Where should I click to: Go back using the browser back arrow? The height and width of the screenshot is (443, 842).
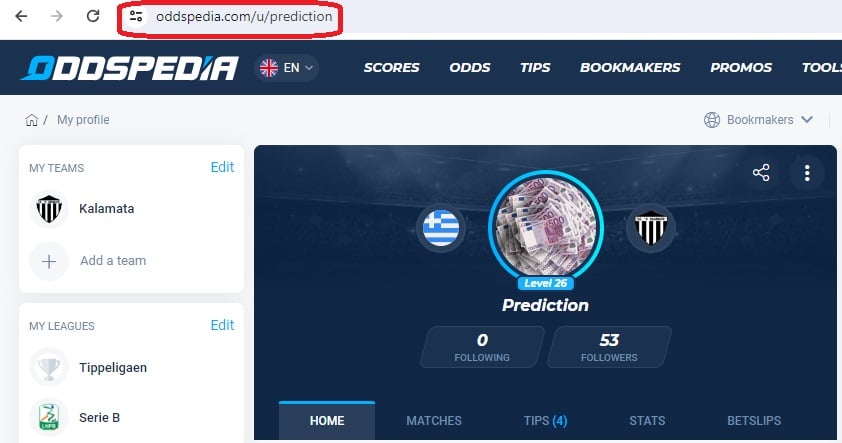point(21,16)
